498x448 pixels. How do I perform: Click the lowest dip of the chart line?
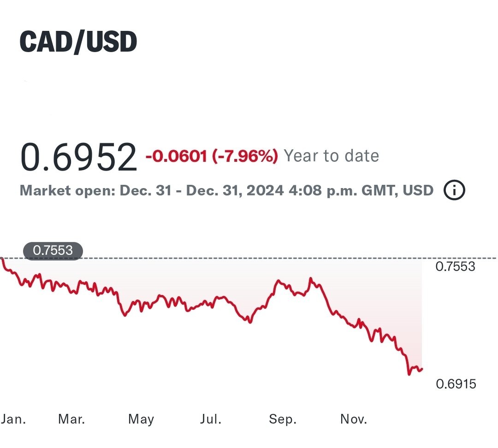pyautogui.click(x=409, y=374)
